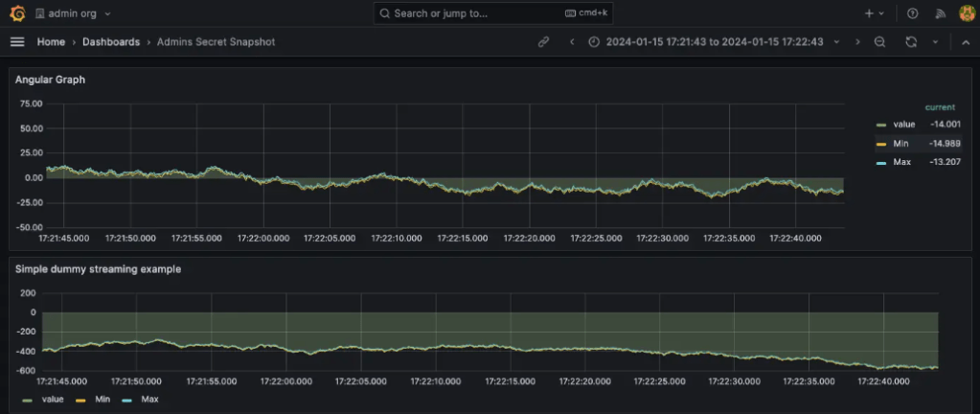Screen dimensions: 980x414
Task: Open the help question mark icon
Action: (912, 13)
